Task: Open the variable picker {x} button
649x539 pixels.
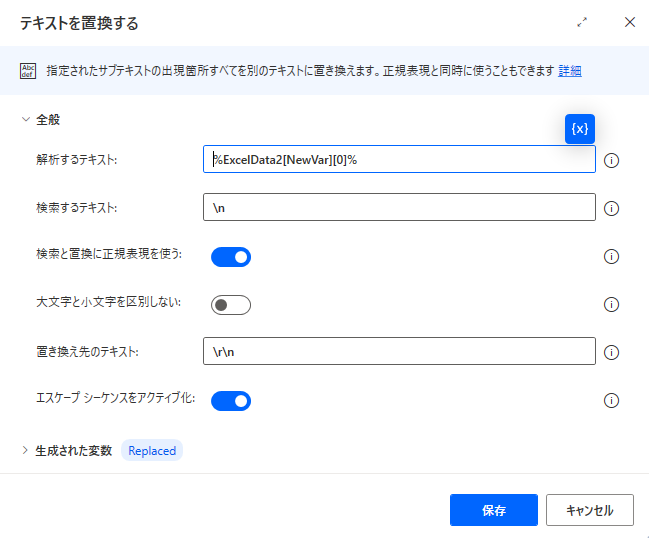Action: coord(579,129)
